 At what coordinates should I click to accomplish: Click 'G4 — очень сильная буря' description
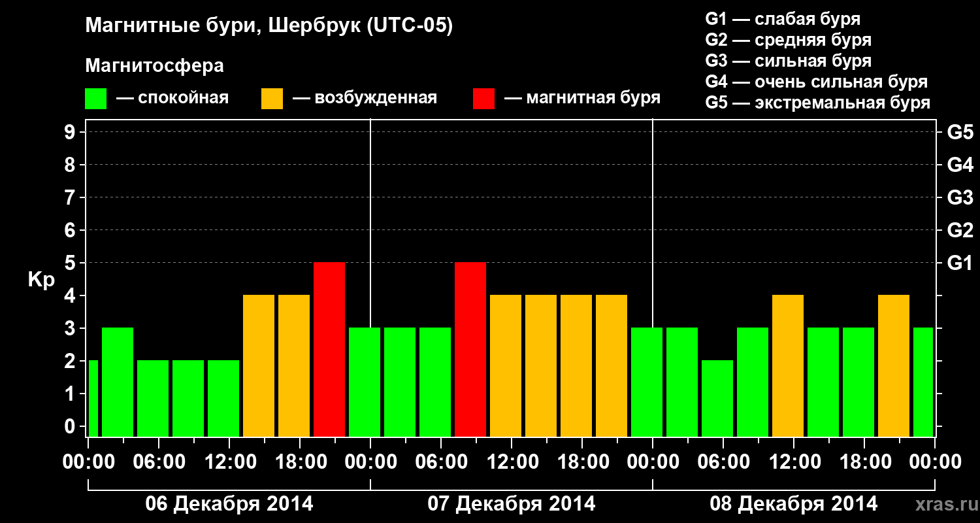pyautogui.click(x=817, y=82)
